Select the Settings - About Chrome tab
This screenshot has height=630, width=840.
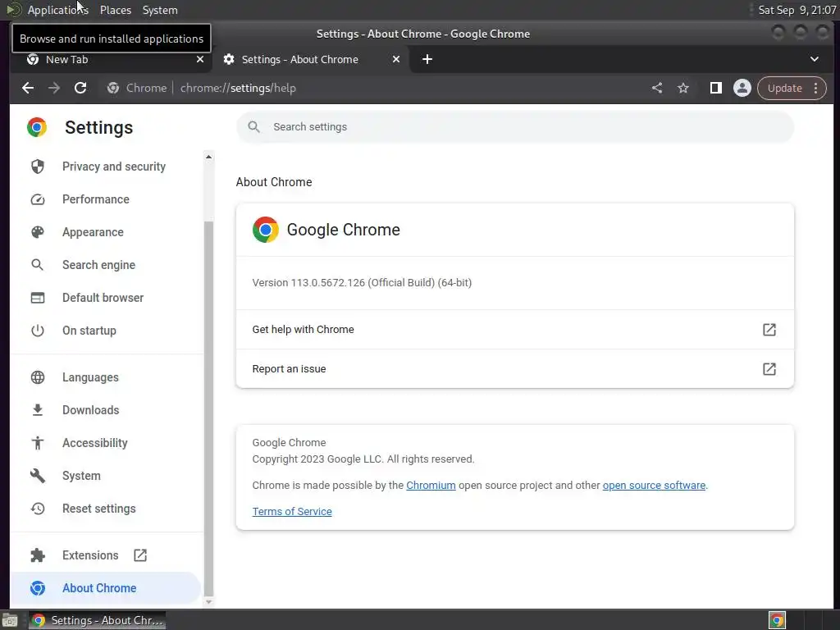[311, 59]
